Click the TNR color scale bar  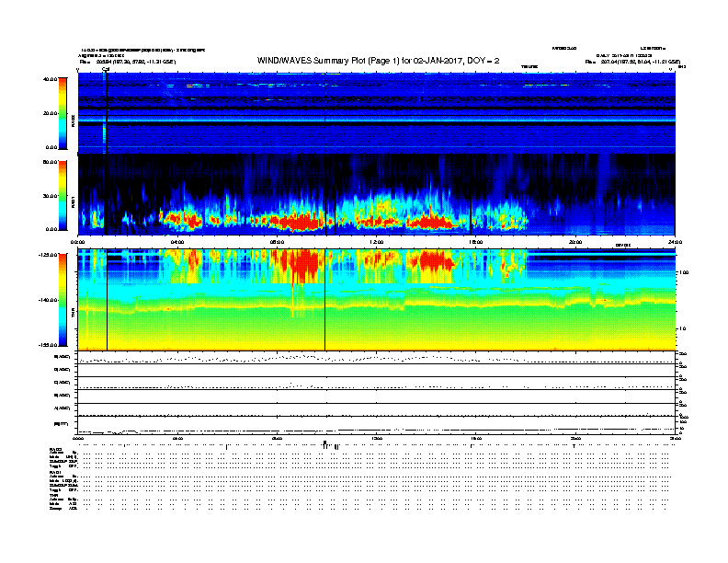click(x=63, y=300)
